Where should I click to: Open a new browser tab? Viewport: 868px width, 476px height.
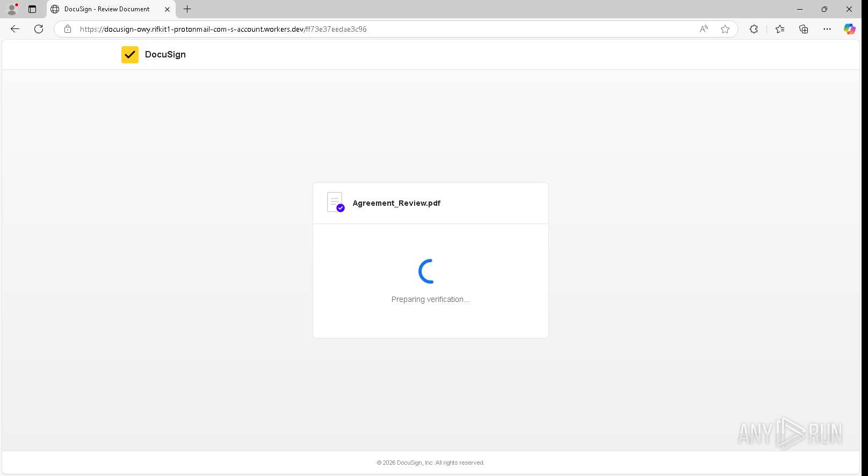[187, 9]
